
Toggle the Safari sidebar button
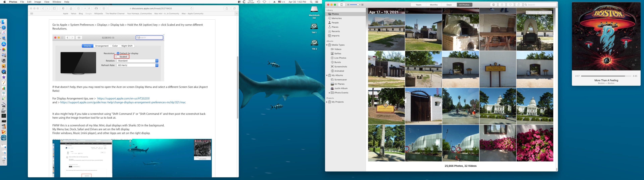pos(54,9)
